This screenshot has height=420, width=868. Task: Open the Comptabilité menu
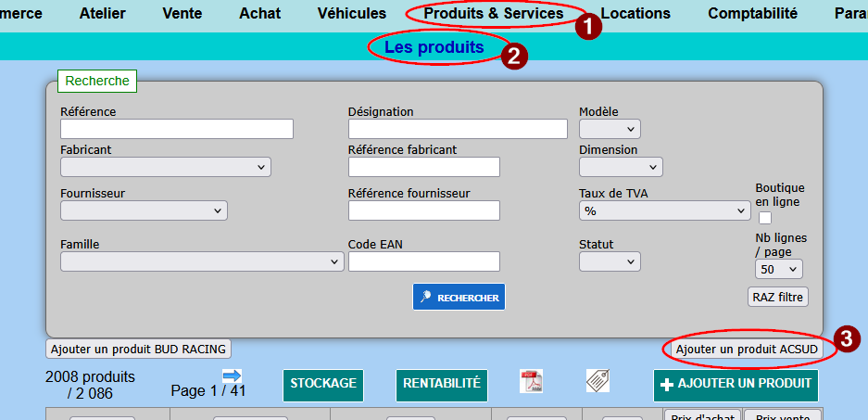click(x=752, y=14)
